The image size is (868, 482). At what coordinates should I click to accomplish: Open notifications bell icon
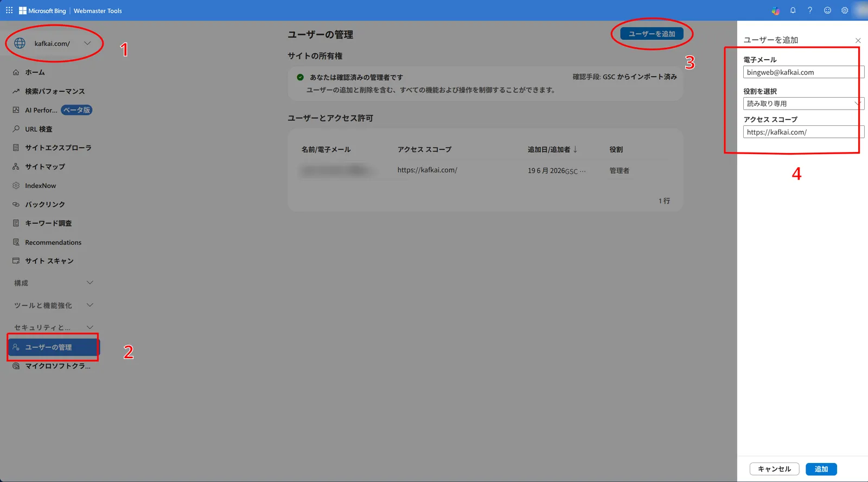793,10
